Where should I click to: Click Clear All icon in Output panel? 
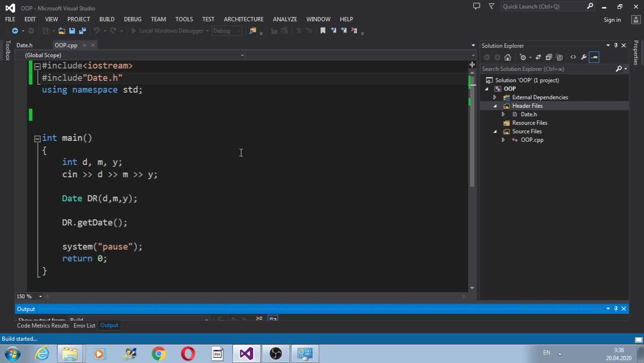coord(259,319)
